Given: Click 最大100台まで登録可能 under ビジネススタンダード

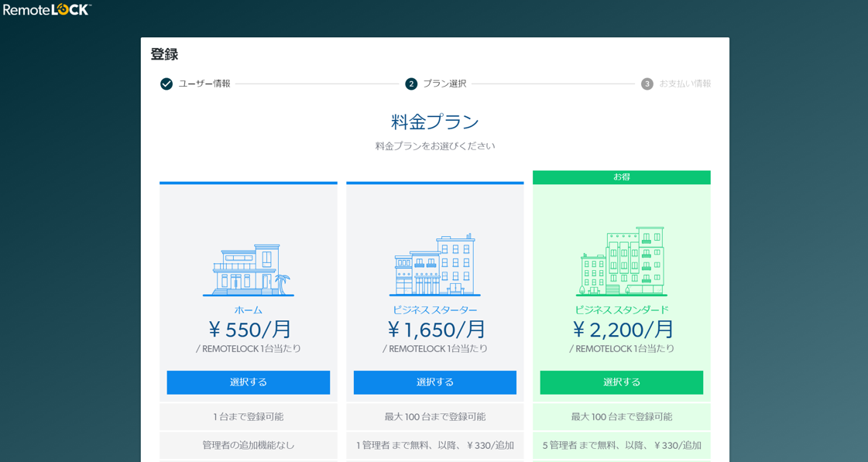Looking at the screenshot, I should 622,416.
